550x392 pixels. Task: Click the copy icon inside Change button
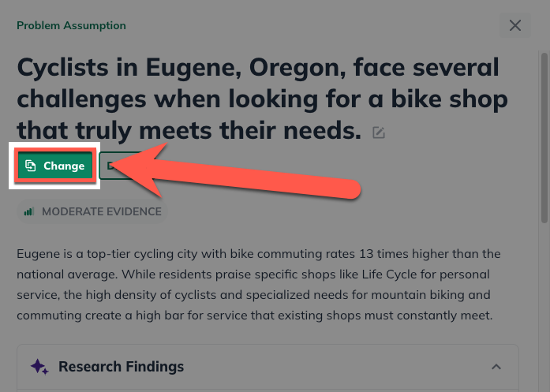[31, 166]
